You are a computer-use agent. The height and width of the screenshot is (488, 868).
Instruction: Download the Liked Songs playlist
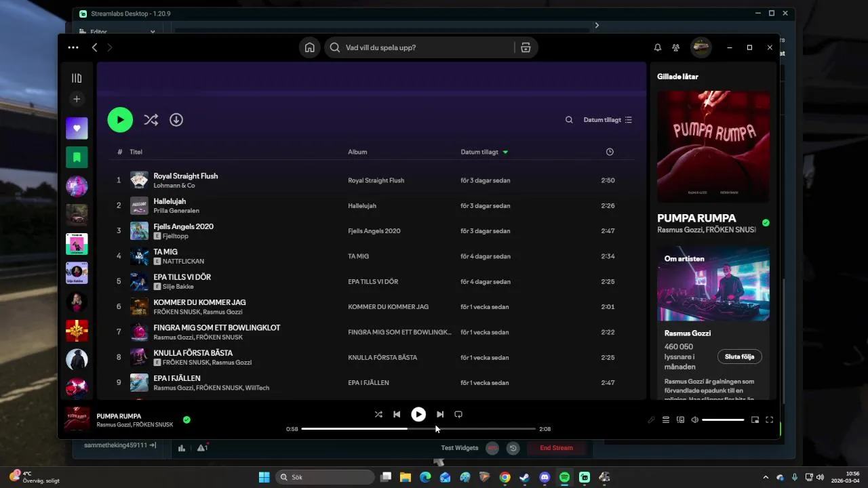click(176, 120)
